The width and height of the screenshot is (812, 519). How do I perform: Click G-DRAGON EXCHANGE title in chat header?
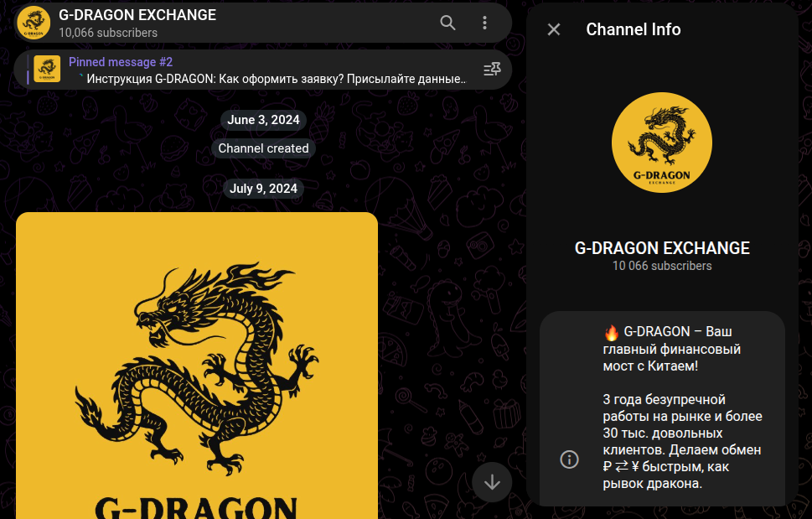pos(137,15)
